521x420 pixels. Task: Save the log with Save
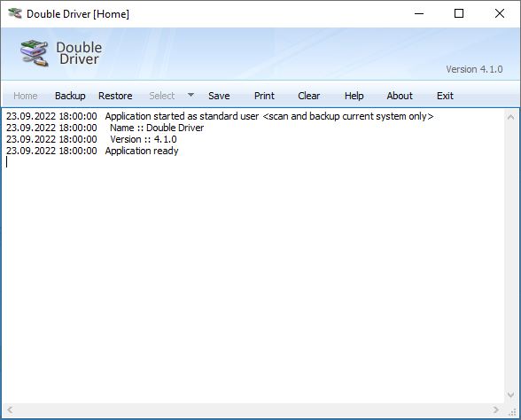(x=219, y=96)
